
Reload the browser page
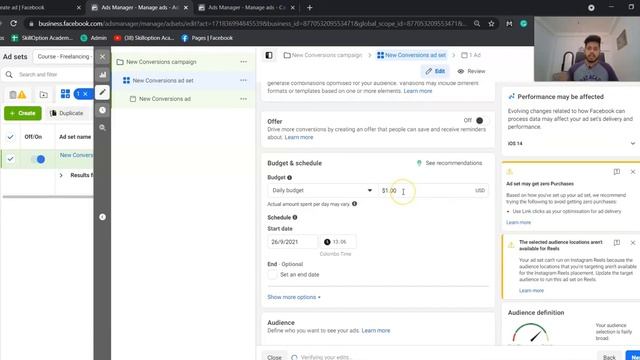(x=13, y=24)
